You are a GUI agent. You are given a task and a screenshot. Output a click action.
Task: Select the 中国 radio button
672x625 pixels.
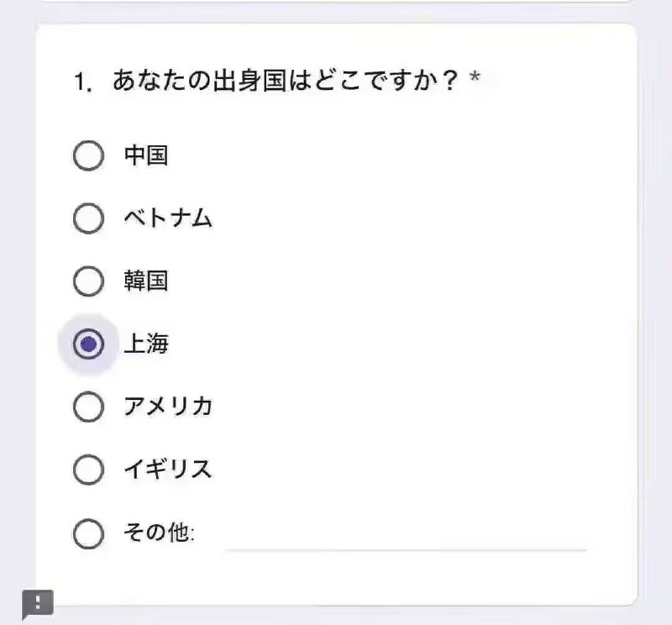coord(89,155)
